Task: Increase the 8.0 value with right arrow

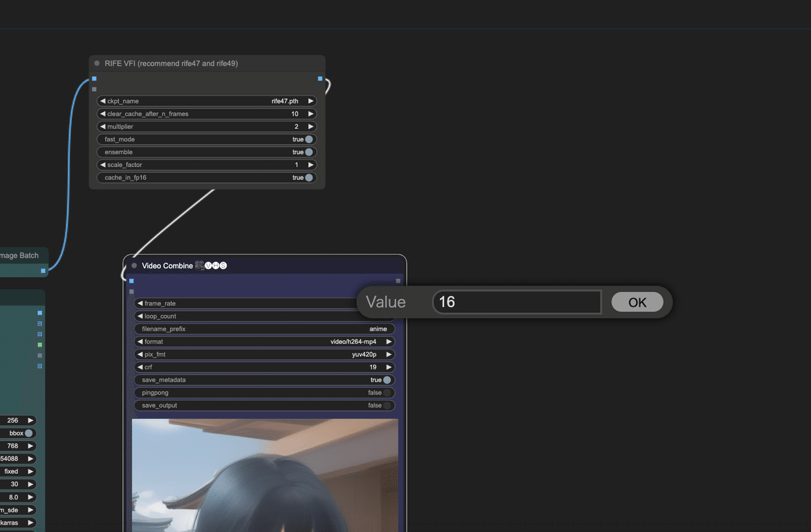Action: pos(30,498)
